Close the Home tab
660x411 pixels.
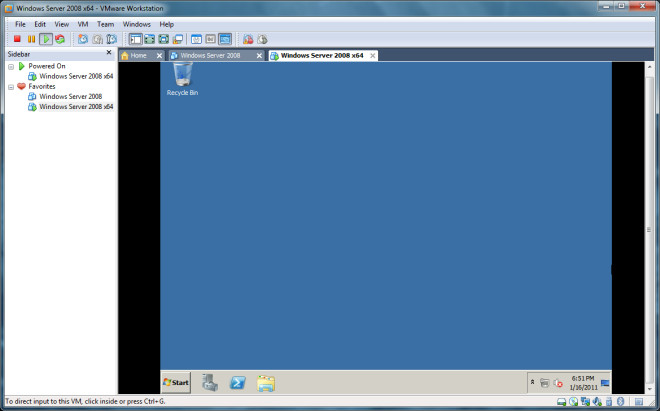tap(160, 56)
